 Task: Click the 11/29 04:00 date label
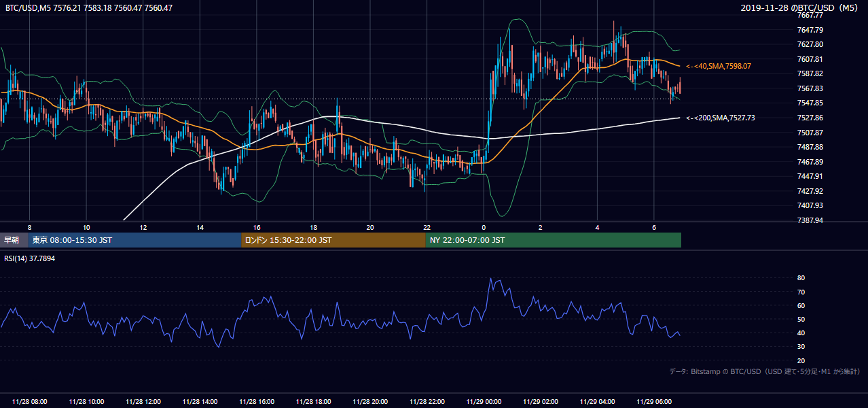597,402
